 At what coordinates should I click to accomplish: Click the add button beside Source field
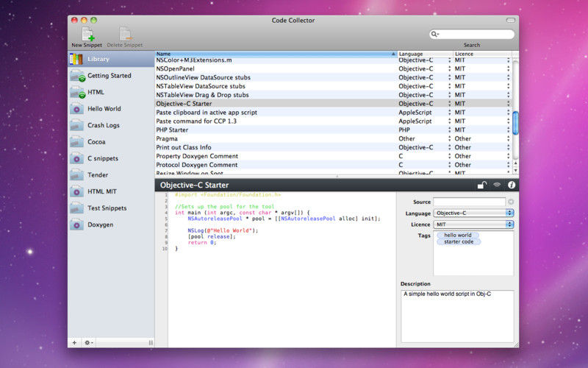pyautogui.click(x=511, y=202)
